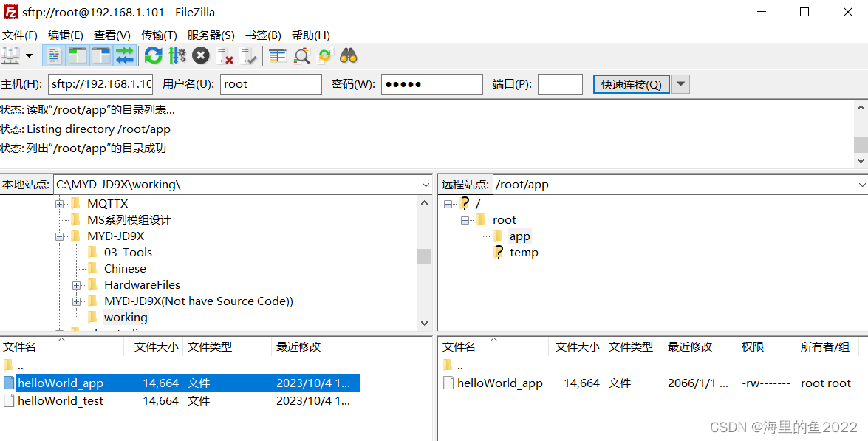Toggle the message log display

pos(54,55)
